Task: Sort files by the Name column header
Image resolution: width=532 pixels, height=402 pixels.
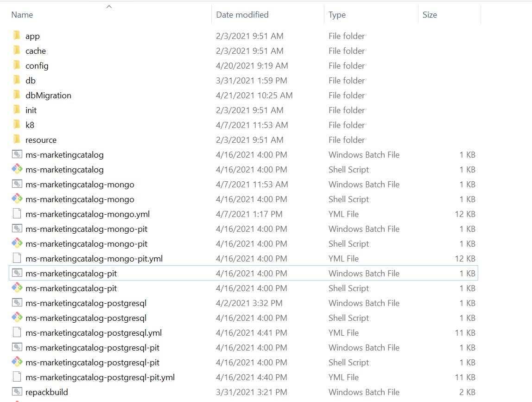Action: pyautogui.click(x=22, y=15)
